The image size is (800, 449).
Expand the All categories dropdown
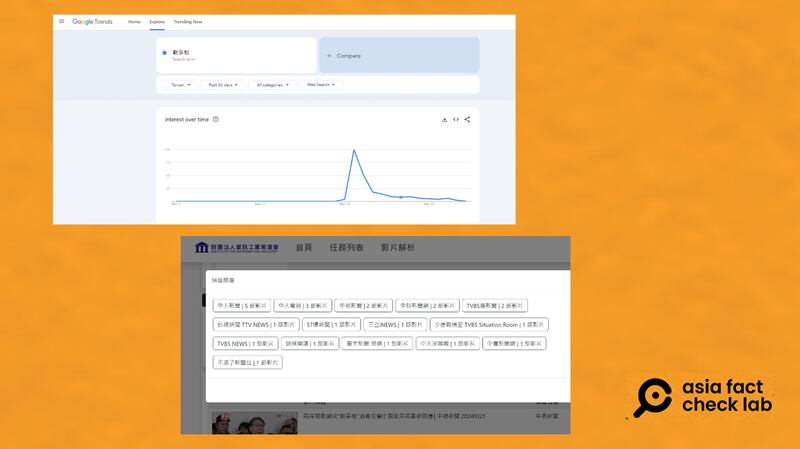point(273,85)
